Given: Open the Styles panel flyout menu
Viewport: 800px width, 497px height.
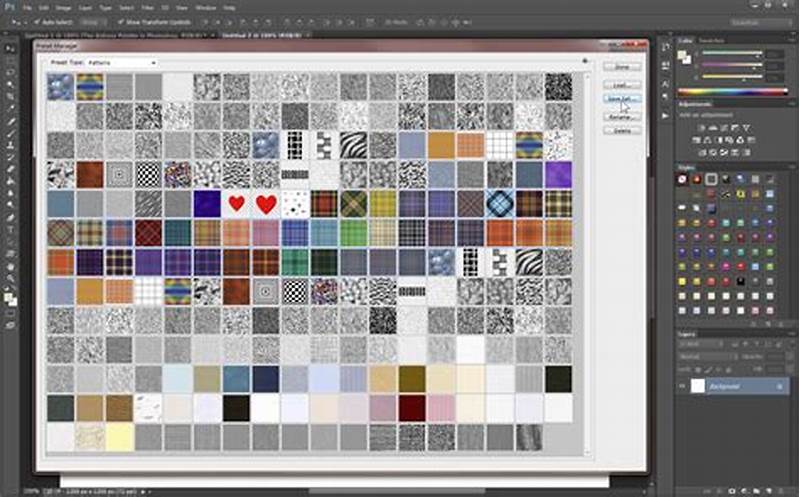Looking at the screenshot, I should [792, 167].
